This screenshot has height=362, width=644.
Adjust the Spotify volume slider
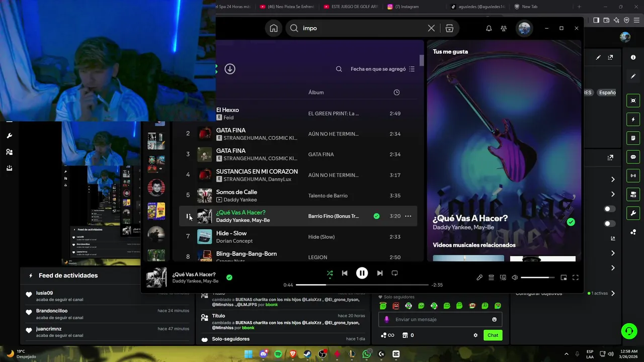pos(537,278)
